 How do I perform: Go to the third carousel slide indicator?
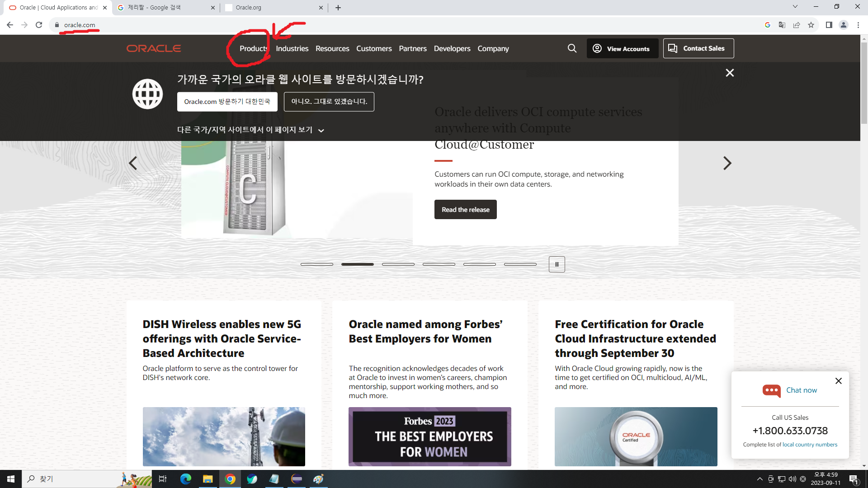click(398, 264)
